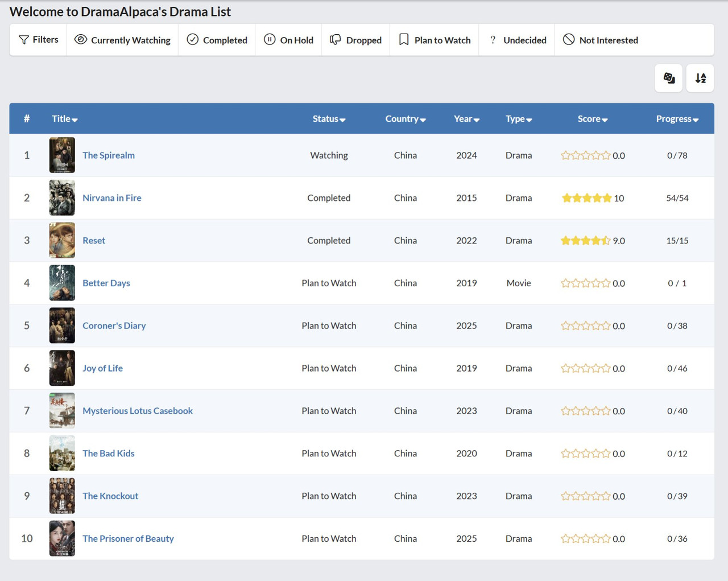Click Better Days type Movie

519,283
